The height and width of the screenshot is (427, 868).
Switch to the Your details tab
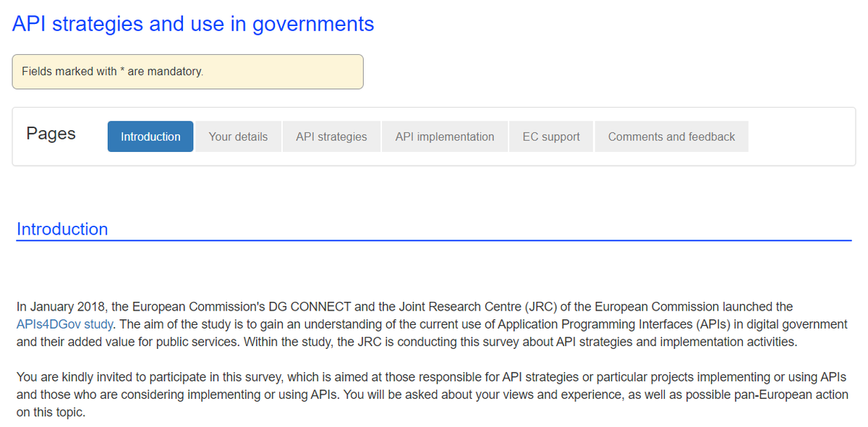click(238, 137)
